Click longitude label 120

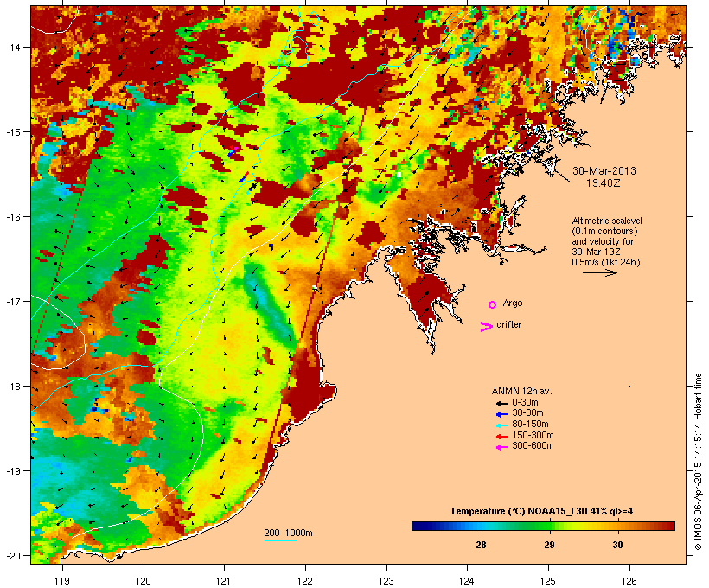(x=144, y=581)
